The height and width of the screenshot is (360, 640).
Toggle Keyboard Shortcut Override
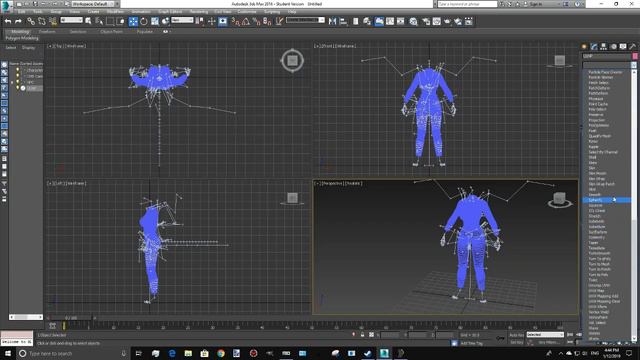[223, 21]
